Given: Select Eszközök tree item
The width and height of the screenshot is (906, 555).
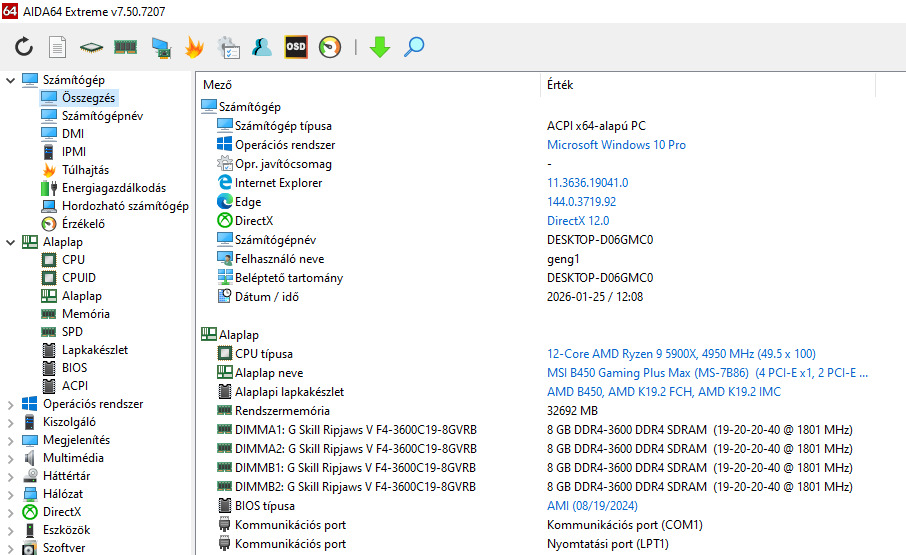Looking at the screenshot, I should tap(66, 530).
